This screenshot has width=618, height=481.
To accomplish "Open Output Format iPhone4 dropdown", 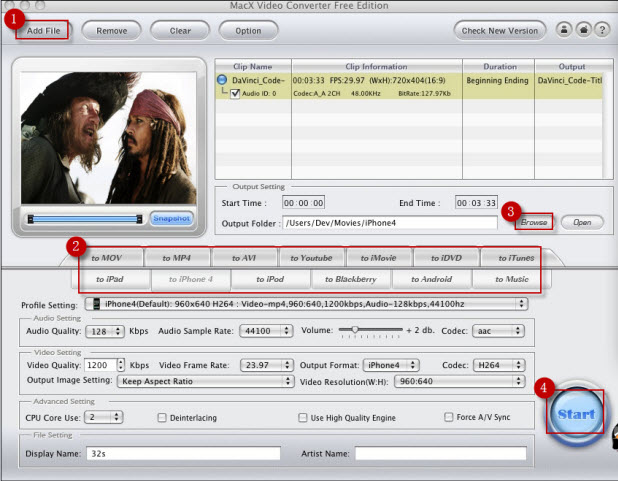I will [x=391, y=365].
